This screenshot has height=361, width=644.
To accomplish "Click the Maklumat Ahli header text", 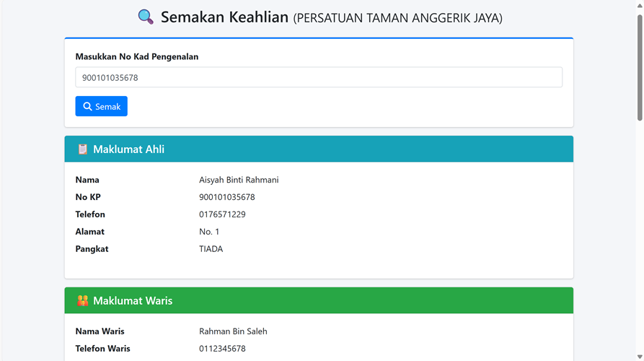I will pos(128,149).
